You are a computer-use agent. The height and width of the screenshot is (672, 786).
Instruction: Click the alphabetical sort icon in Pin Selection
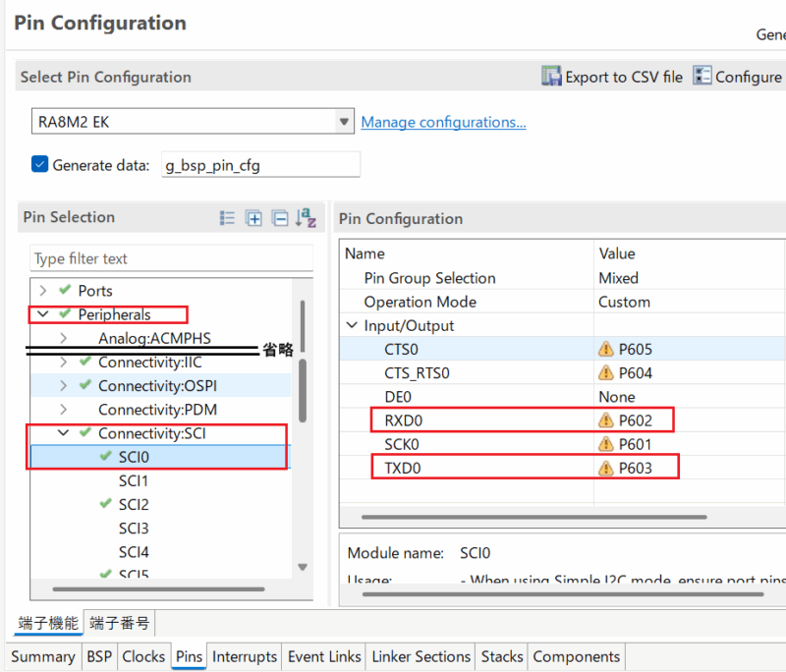[x=306, y=218]
